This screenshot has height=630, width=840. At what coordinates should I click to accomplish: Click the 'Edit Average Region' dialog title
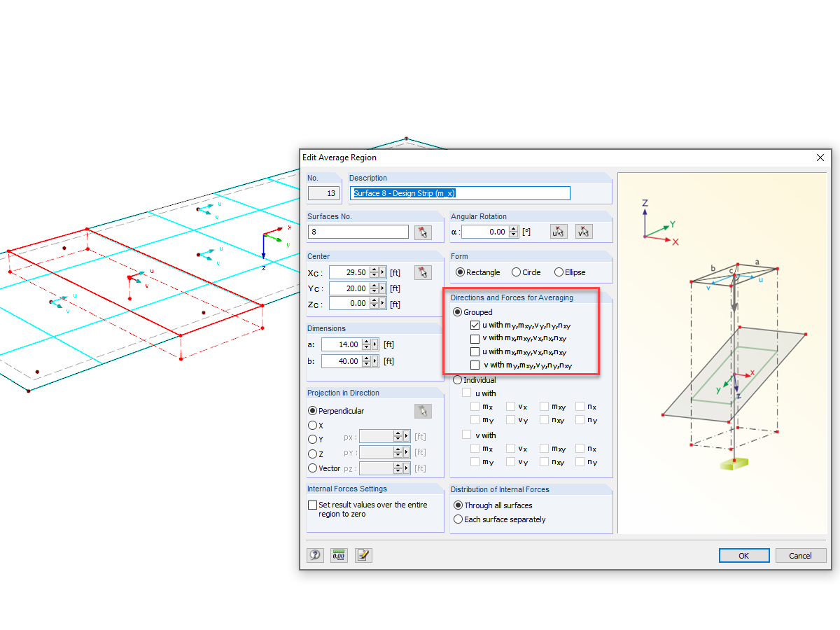coord(339,157)
